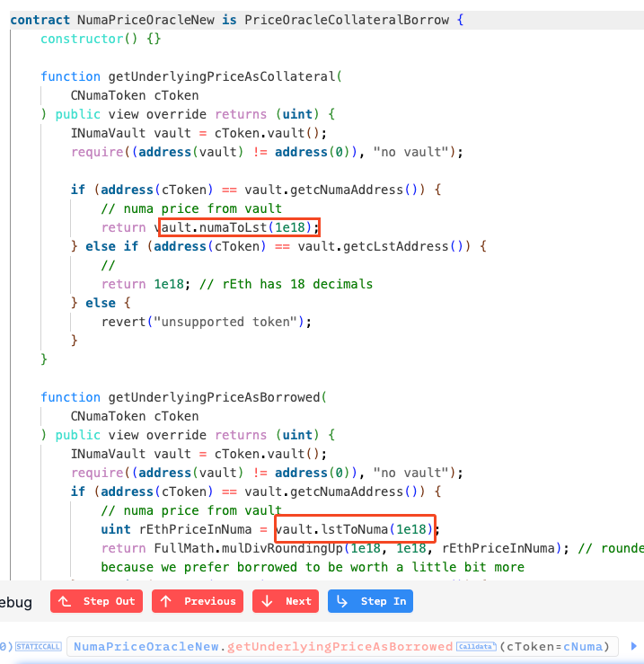This screenshot has width=644, height=664.
Task: Click the revert("unsupported token") statement
Action: (206, 322)
